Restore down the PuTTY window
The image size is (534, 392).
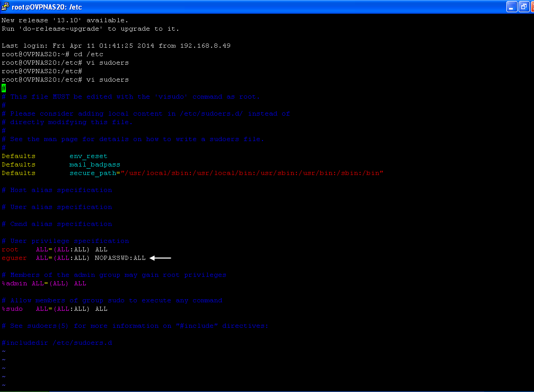524,6
